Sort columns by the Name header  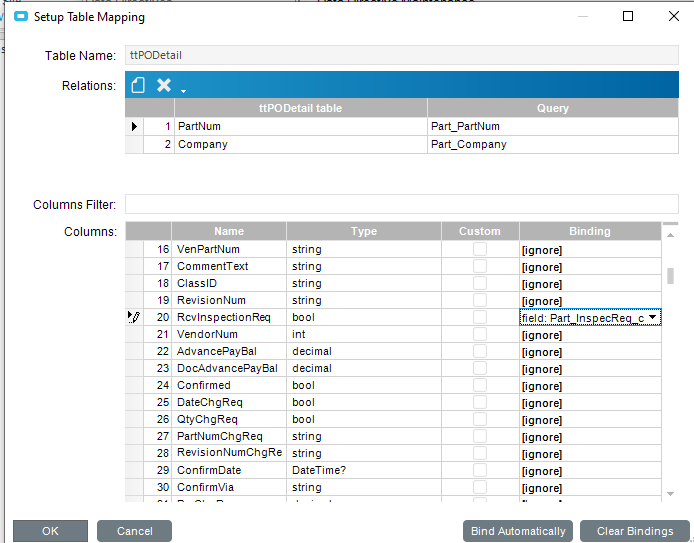(229, 231)
